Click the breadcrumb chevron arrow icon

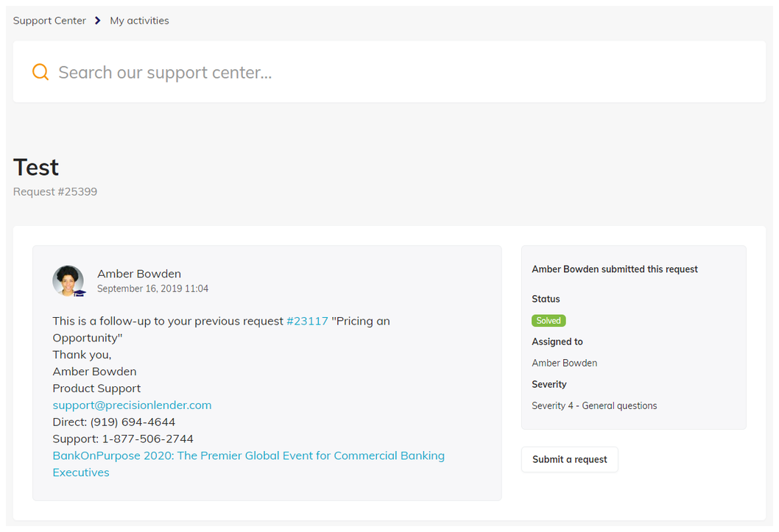click(x=98, y=21)
